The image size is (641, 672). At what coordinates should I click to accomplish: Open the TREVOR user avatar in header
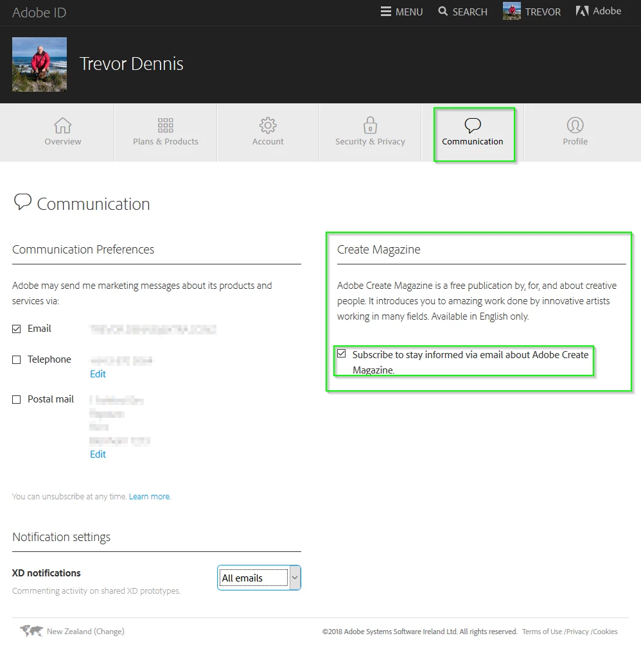tap(511, 11)
